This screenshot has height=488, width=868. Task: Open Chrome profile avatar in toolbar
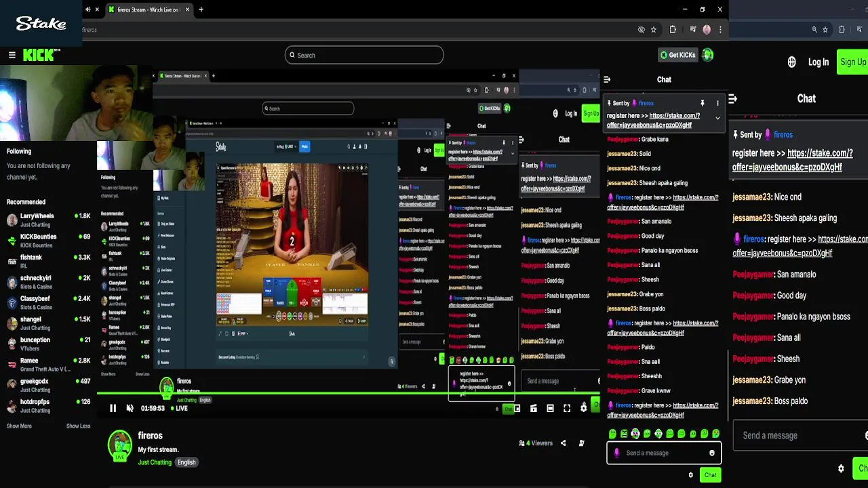tap(707, 30)
